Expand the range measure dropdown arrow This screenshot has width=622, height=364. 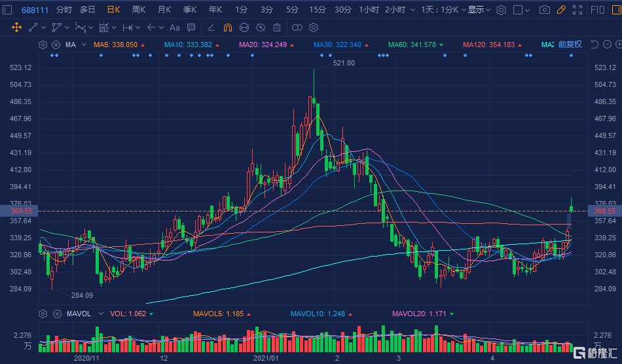point(137,27)
